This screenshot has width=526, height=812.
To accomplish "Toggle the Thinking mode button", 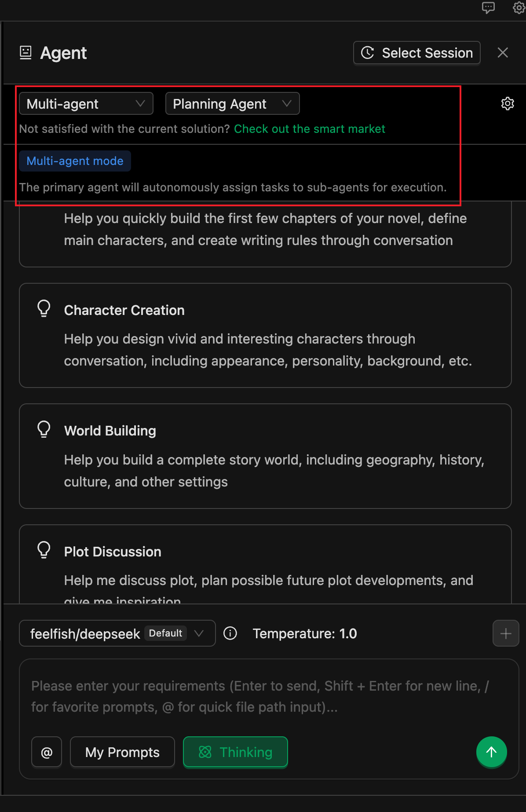I will click(x=235, y=752).
